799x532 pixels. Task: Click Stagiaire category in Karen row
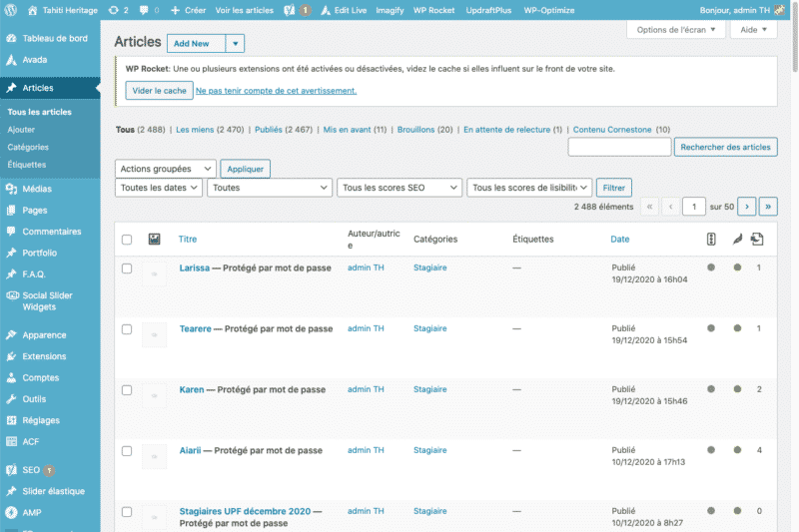(x=430, y=389)
